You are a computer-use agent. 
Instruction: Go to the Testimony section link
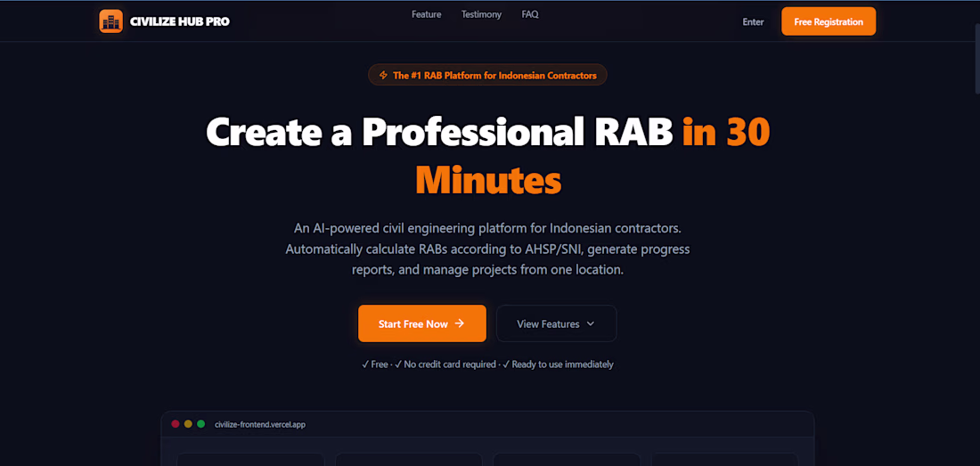tap(481, 14)
